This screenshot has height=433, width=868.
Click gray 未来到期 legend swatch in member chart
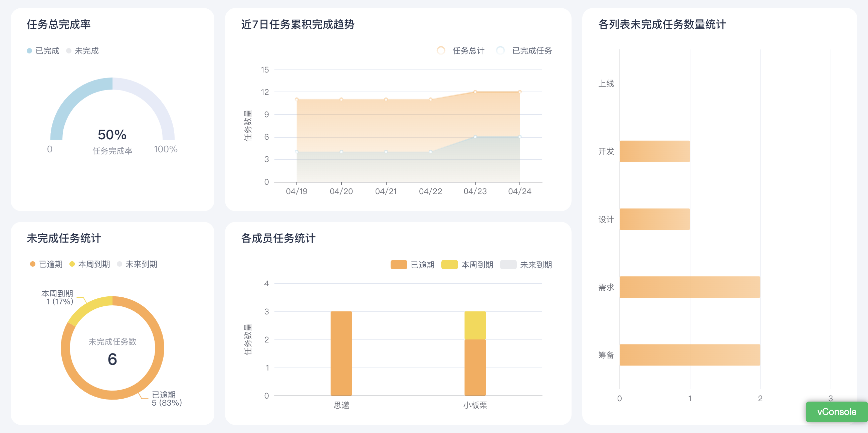coord(508,265)
